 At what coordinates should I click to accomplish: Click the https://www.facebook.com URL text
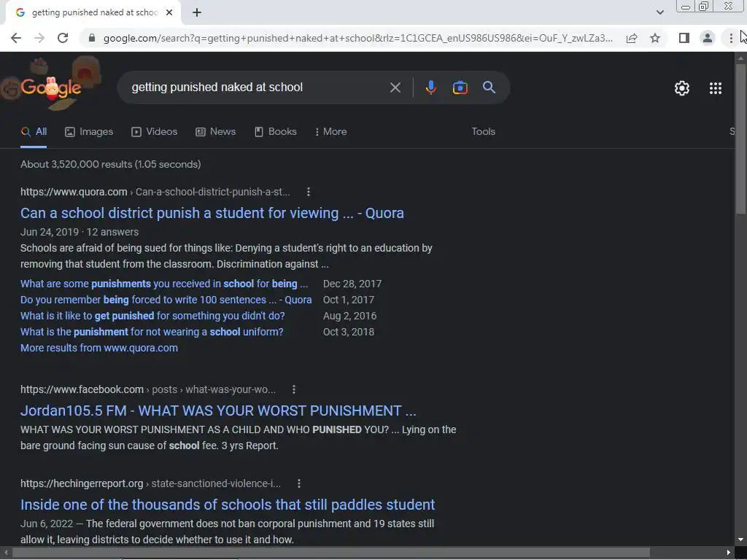[82, 389]
